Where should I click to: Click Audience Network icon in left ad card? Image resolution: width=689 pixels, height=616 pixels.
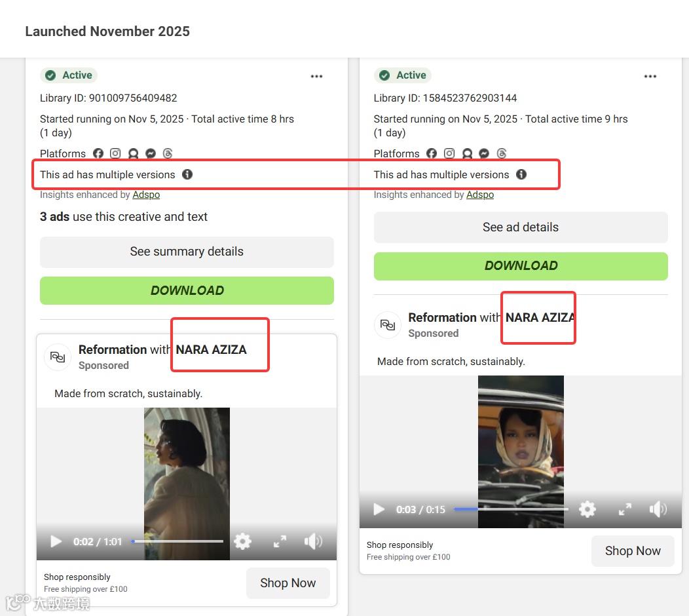[x=133, y=153]
